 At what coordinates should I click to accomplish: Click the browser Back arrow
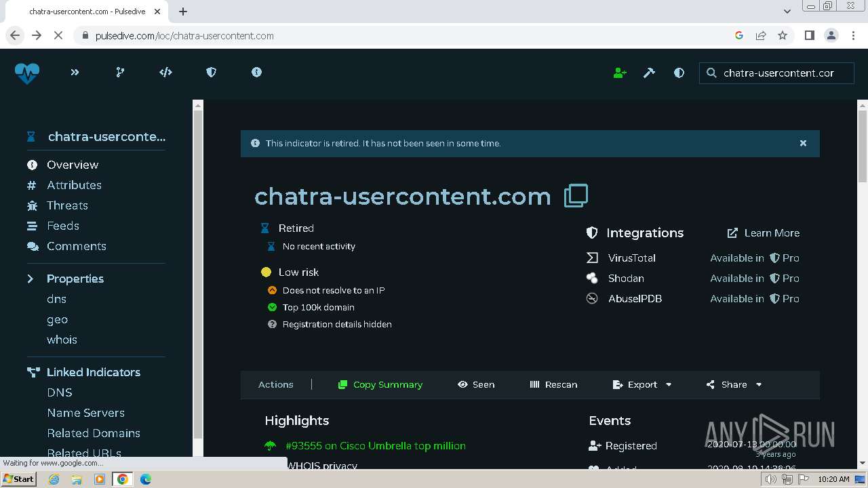tap(15, 35)
